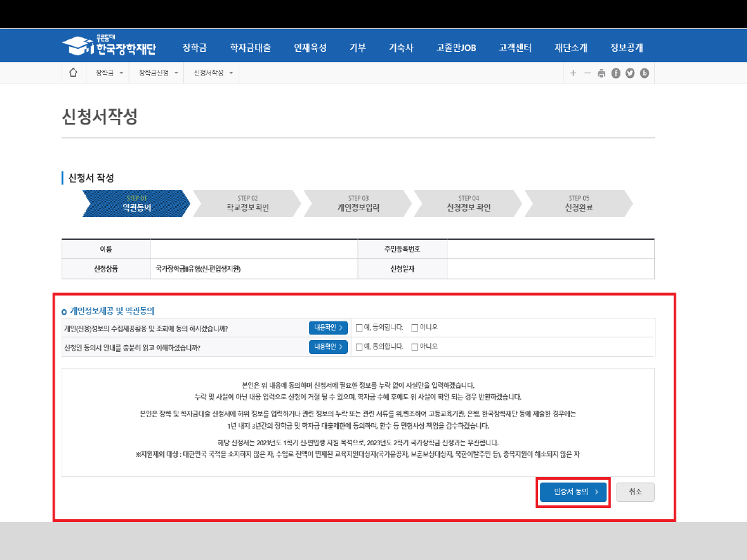Expand the 장학금신청 breadcrumb dropdown
747x560 pixels.
tap(158, 73)
